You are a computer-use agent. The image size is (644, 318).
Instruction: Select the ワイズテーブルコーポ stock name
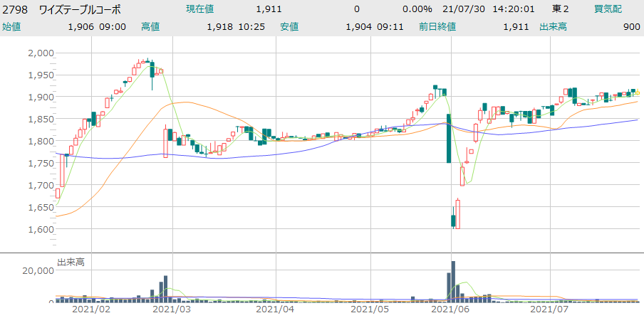coord(79,9)
